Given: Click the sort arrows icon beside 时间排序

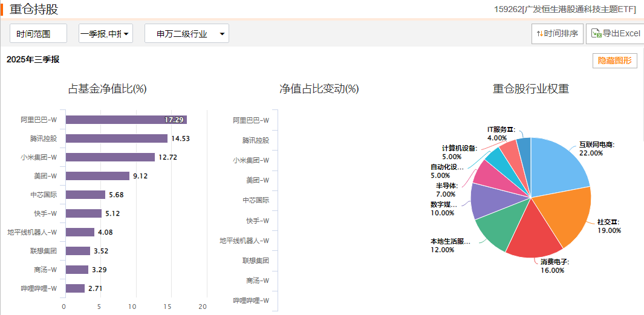Looking at the screenshot, I should [x=539, y=34].
